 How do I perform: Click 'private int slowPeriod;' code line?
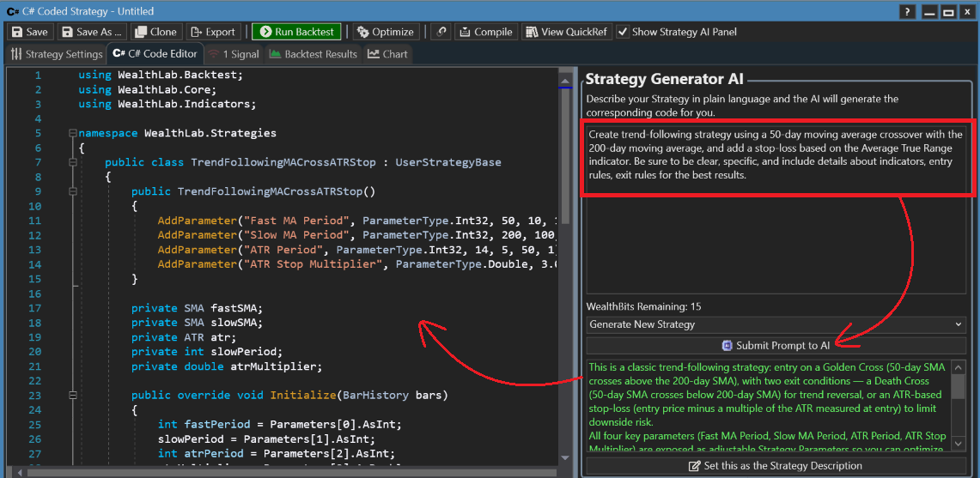207,352
